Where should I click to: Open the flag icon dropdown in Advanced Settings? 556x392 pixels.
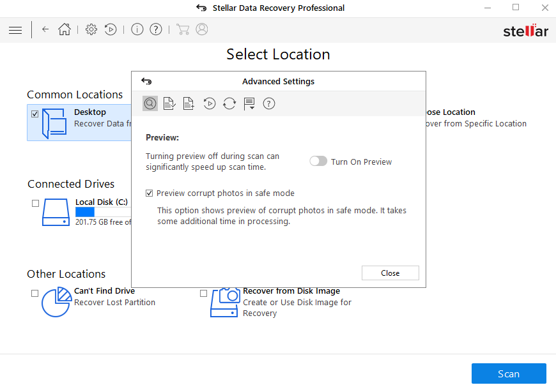249,104
